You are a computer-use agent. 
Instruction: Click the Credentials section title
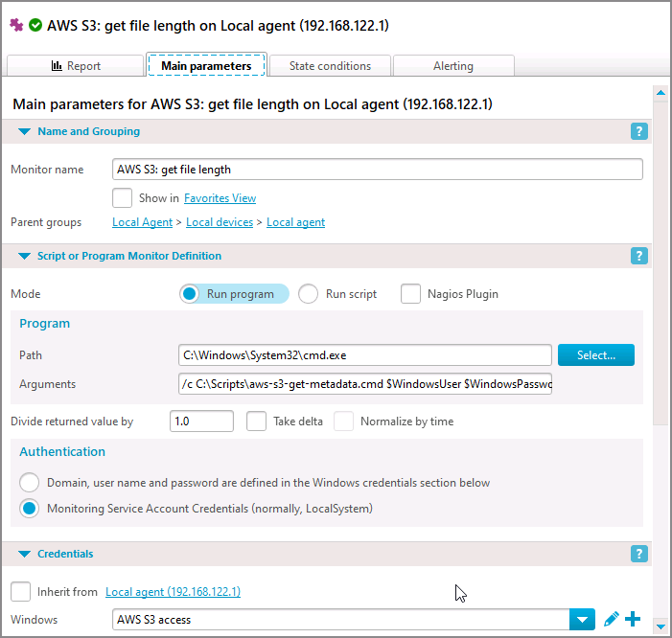click(65, 554)
